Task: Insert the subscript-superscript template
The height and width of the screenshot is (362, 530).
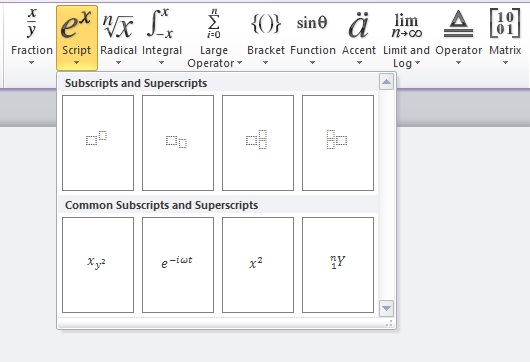Action: (x=258, y=143)
